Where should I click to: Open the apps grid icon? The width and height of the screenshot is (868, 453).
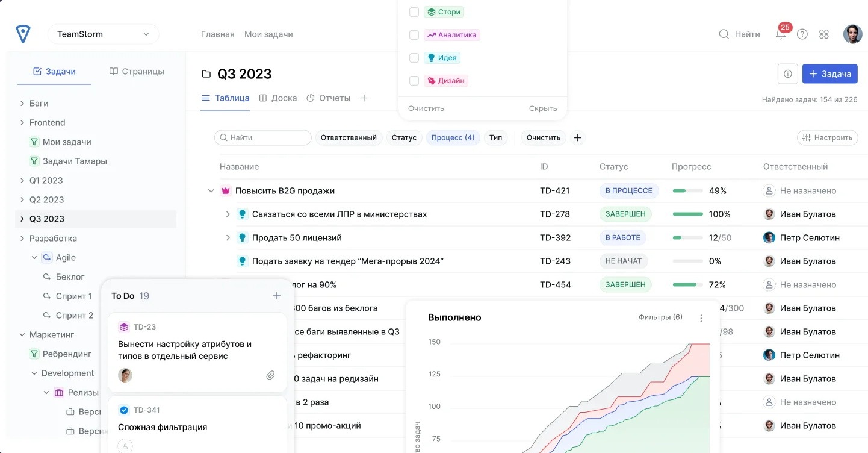point(824,34)
